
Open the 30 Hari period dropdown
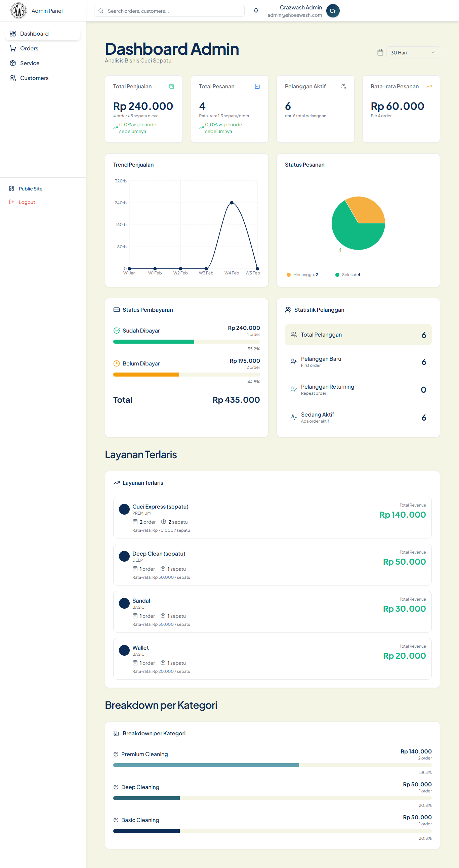[x=413, y=52]
